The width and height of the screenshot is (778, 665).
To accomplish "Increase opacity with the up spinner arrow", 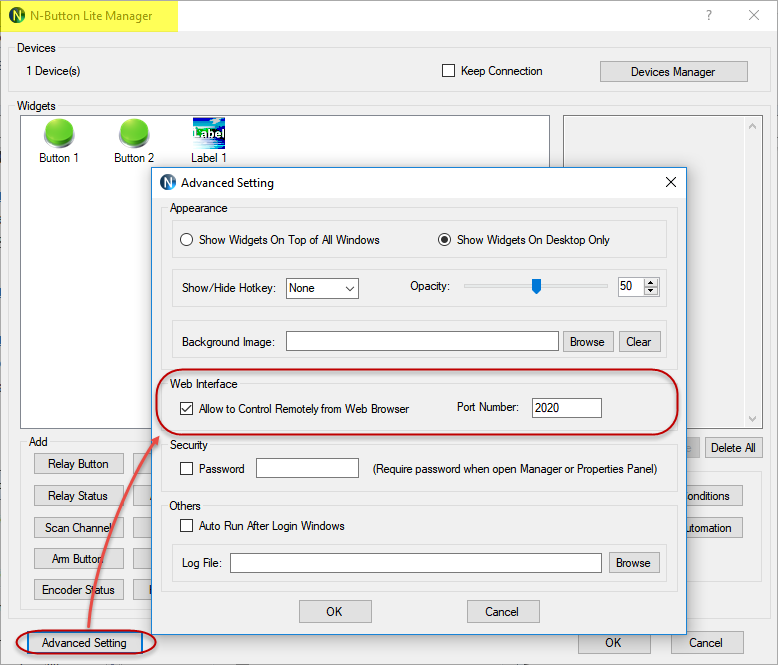I will click(650, 283).
